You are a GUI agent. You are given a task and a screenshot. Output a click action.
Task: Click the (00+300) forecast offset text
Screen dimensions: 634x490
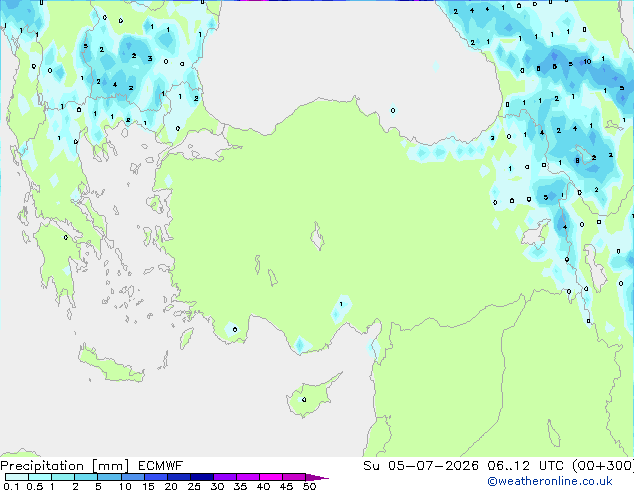[602, 466]
